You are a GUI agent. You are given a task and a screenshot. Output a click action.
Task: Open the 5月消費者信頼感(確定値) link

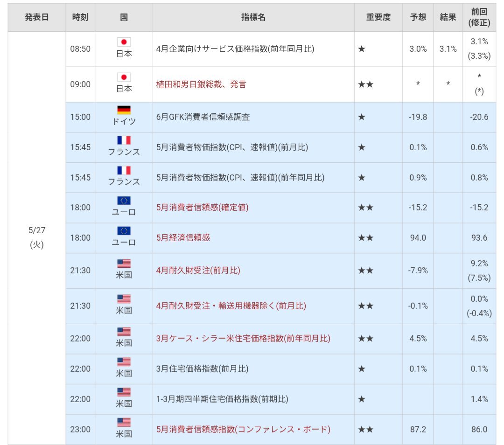(203, 207)
